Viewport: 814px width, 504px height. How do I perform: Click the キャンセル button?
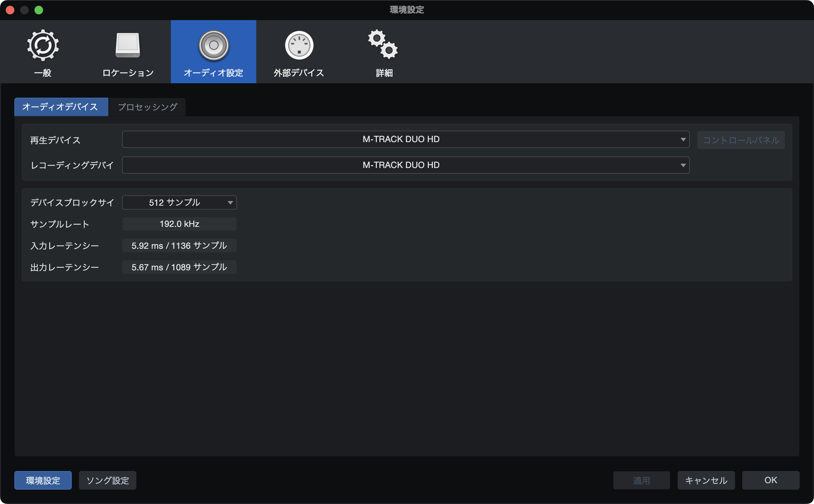(706, 480)
